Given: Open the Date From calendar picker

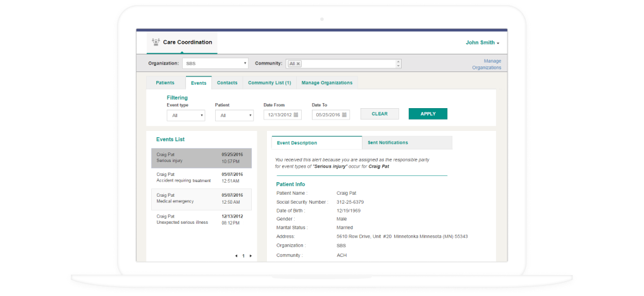Looking at the screenshot, I should (297, 115).
